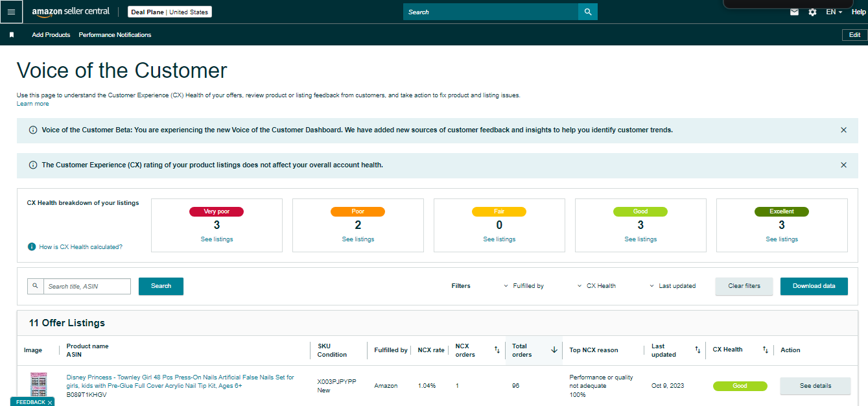This screenshot has height=406, width=868.
Task: Open the Learn more link
Action: [x=32, y=104]
